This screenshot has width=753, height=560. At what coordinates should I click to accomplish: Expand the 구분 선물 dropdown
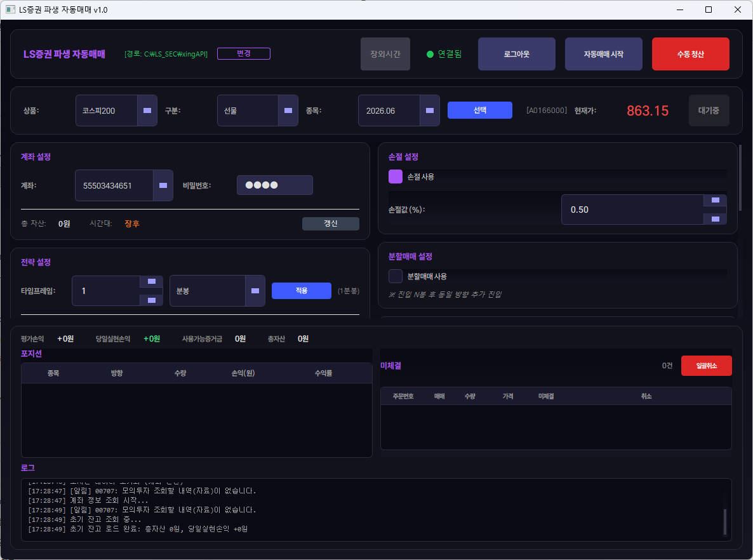pos(288,110)
